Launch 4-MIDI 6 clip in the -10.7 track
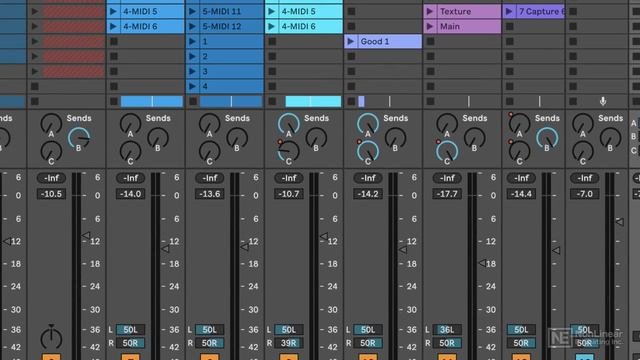 (271, 27)
